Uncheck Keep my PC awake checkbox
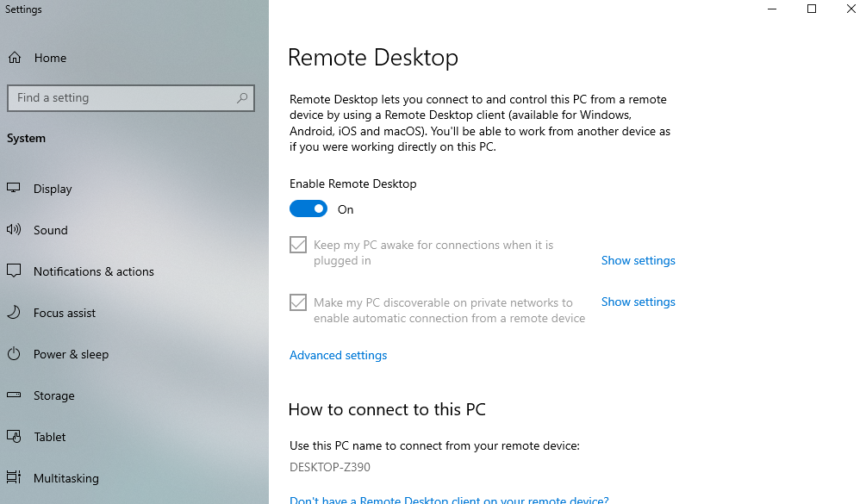 pos(298,245)
